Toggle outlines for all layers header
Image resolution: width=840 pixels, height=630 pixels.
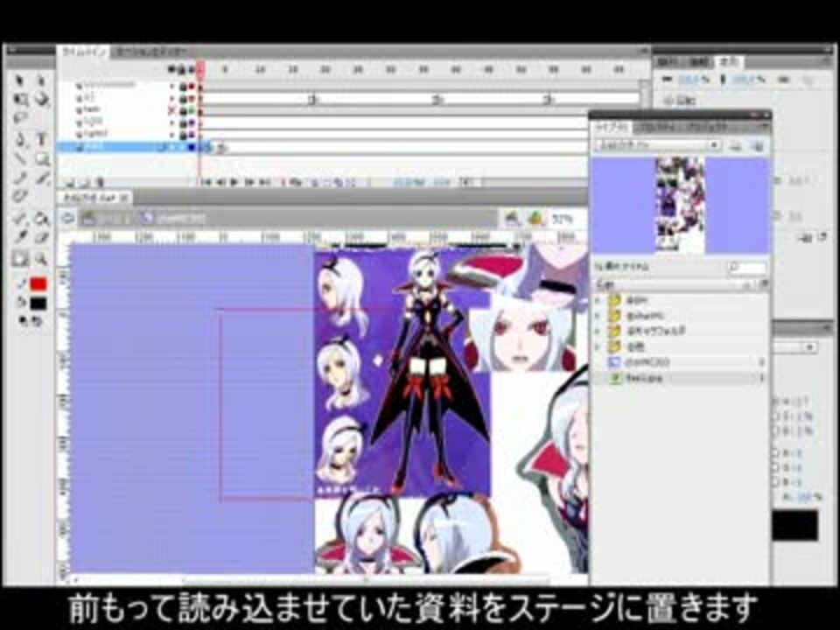[192, 70]
